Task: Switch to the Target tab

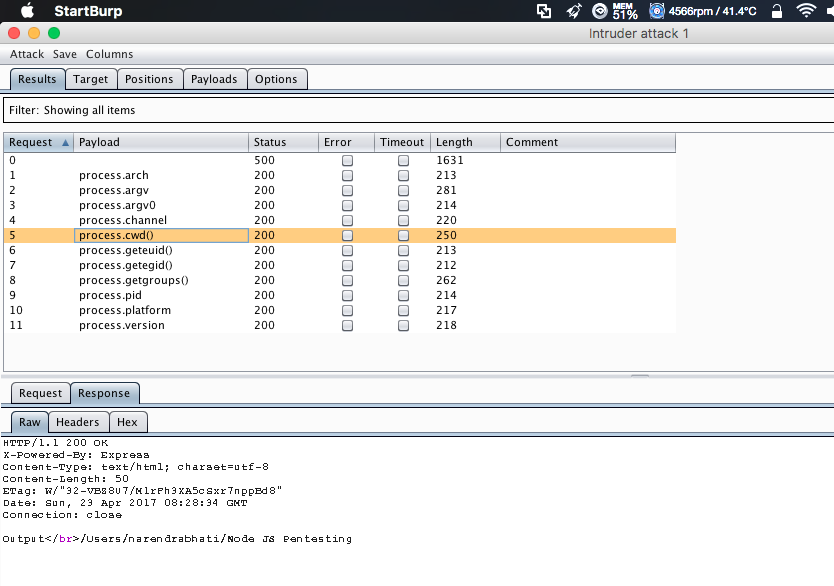Action: [90, 79]
